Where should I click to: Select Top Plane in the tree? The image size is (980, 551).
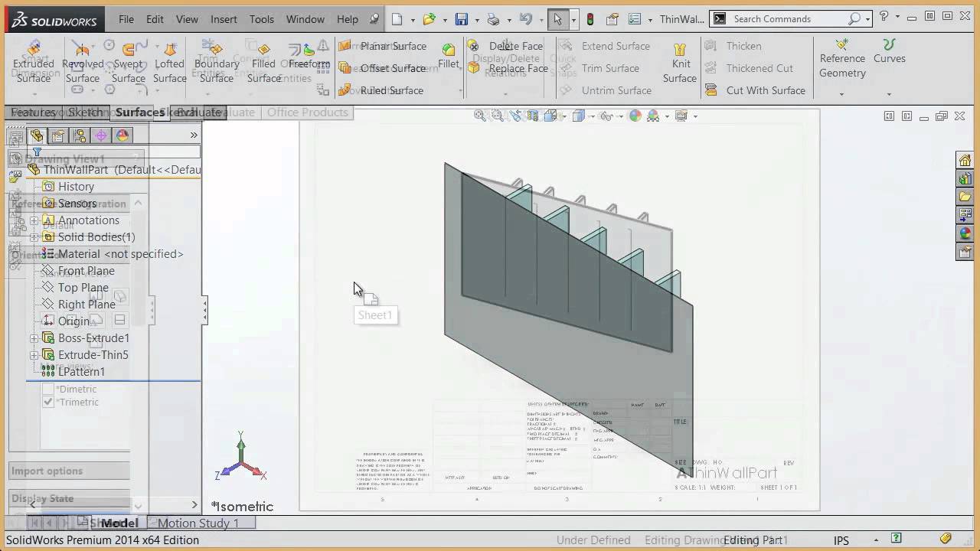point(75,288)
